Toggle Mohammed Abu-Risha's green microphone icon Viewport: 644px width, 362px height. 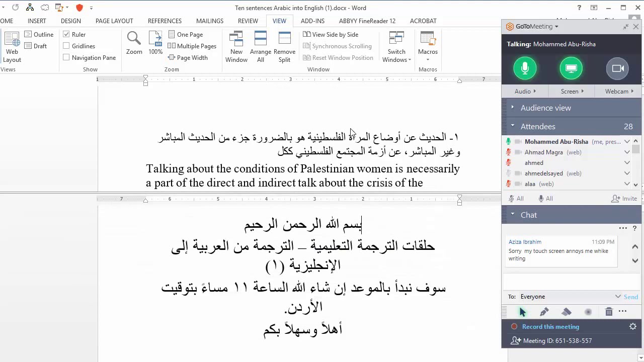click(509, 142)
